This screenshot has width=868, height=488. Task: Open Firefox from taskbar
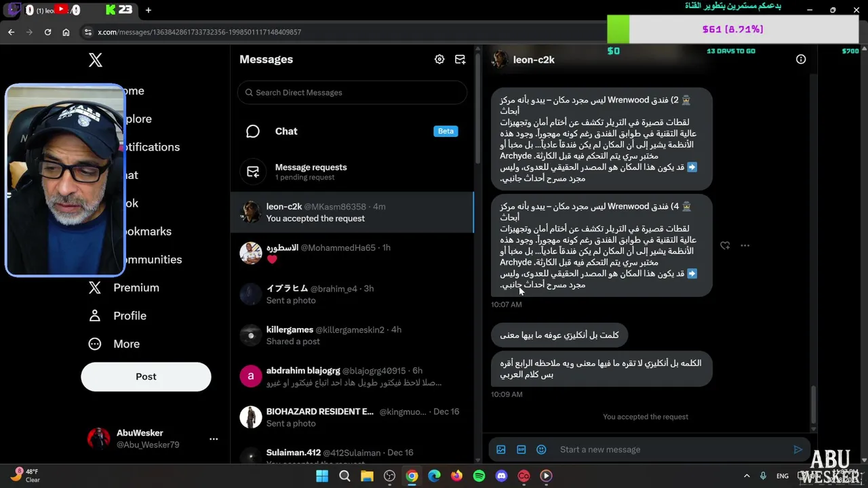coord(456,476)
